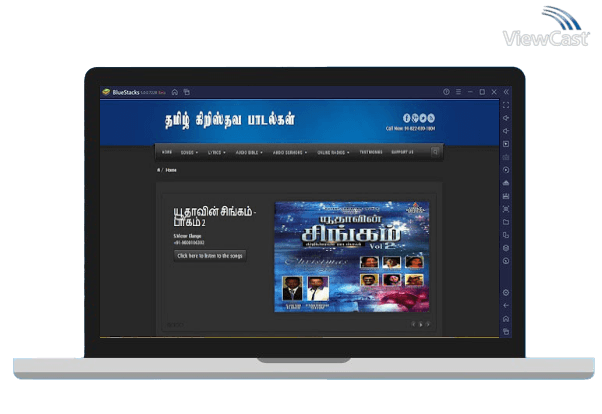Click the Call Now phone number text
The width and height of the screenshot is (602, 414).
410,129
